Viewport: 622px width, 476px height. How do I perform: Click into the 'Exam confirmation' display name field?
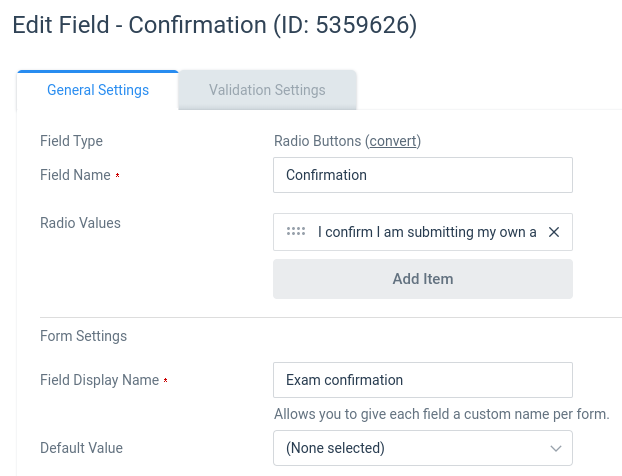pyautogui.click(x=423, y=380)
